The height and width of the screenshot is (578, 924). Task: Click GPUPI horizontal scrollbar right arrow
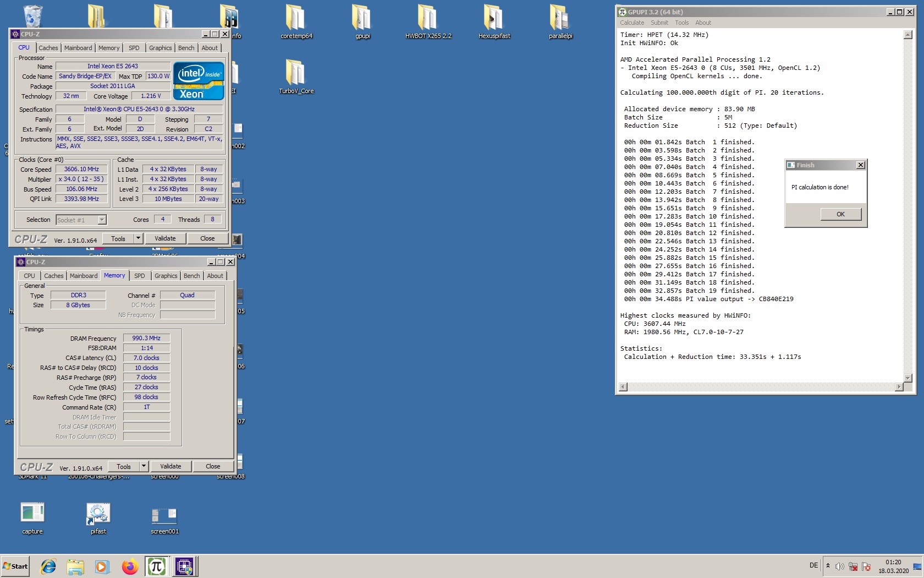(899, 387)
